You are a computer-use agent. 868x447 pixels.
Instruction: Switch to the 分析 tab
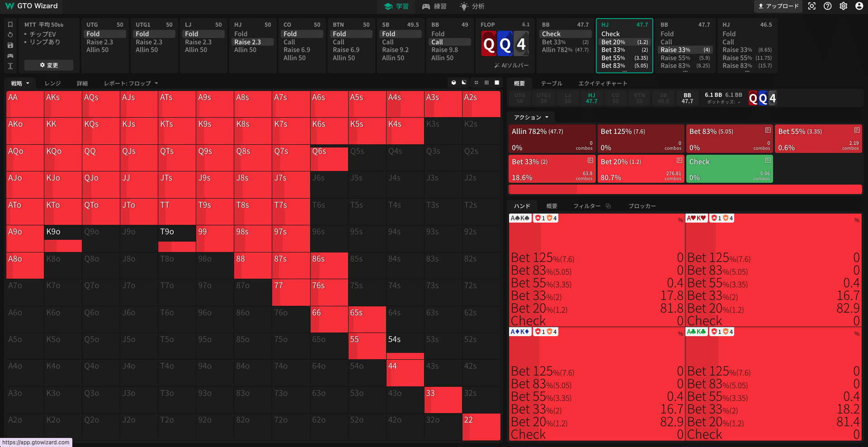[x=472, y=6]
